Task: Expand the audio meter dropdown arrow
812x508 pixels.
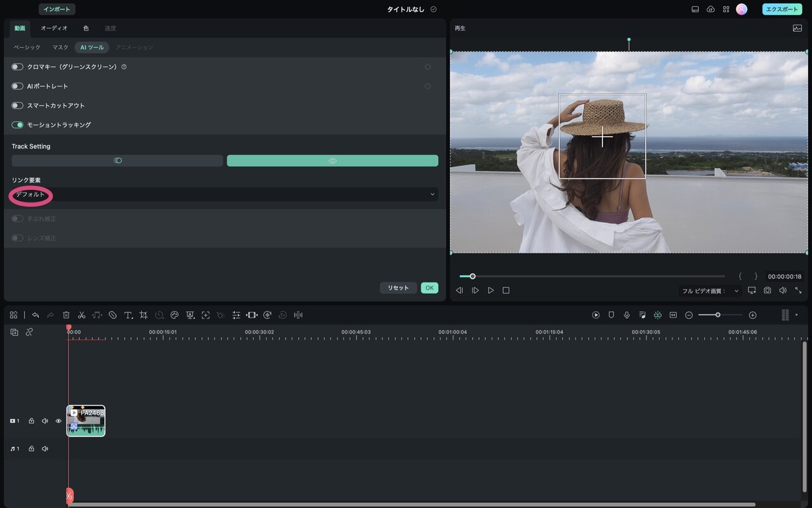Action: click(x=797, y=315)
